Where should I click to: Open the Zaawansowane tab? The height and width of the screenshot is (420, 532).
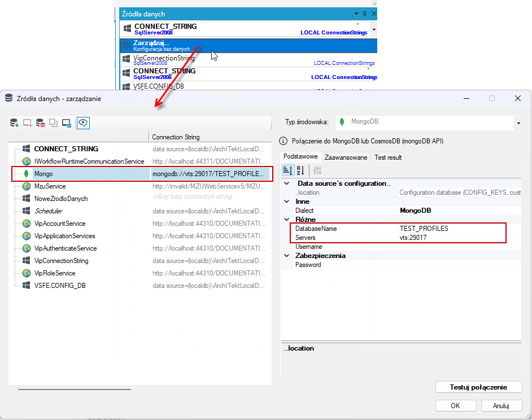coord(346,158)
